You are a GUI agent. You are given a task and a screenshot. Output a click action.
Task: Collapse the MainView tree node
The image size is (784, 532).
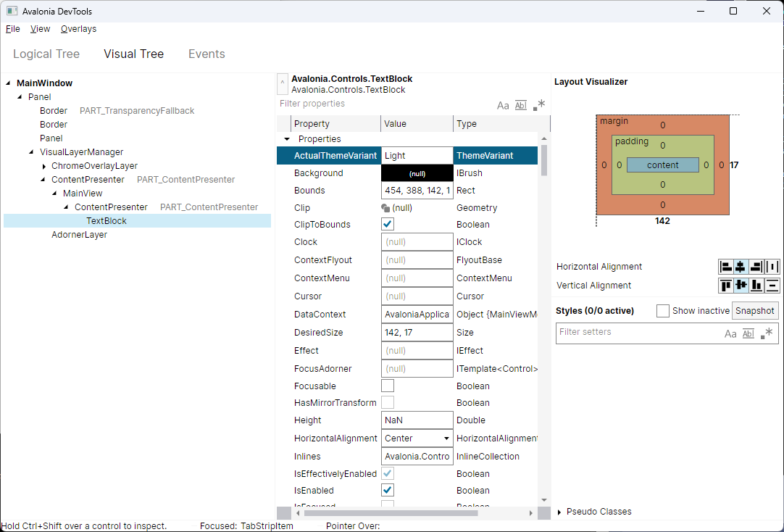(54, 194)
